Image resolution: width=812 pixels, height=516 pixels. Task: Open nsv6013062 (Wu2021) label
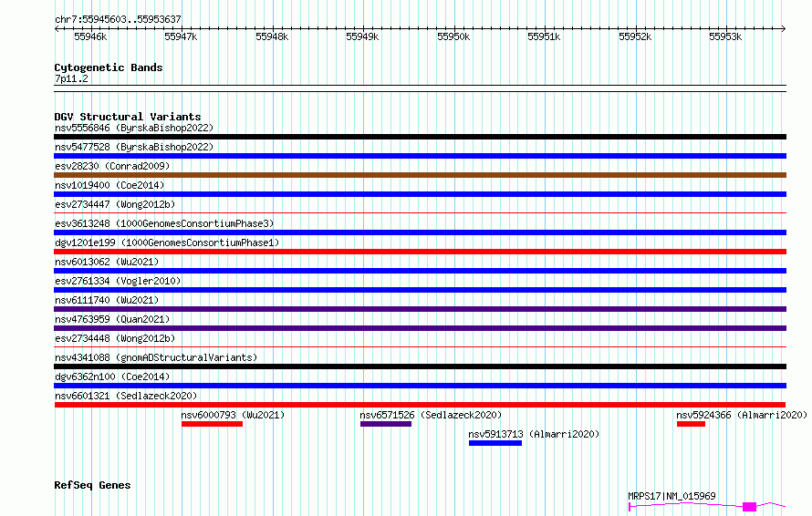click(107, 262)
